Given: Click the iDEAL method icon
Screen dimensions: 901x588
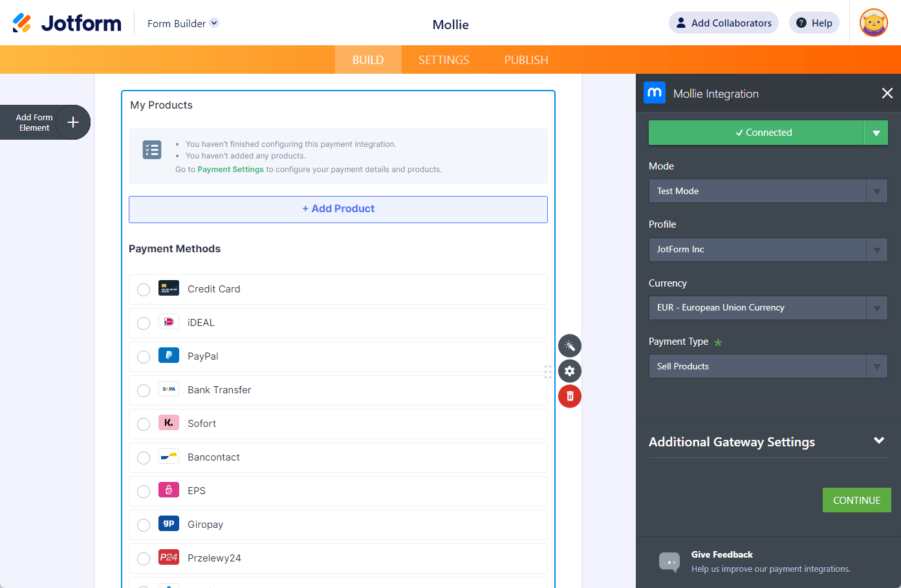Looking at the screenshot, I should click(x=169, y=322).
